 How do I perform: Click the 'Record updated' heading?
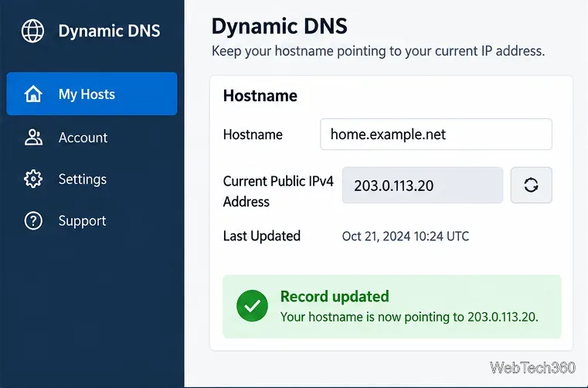[335, 297]
